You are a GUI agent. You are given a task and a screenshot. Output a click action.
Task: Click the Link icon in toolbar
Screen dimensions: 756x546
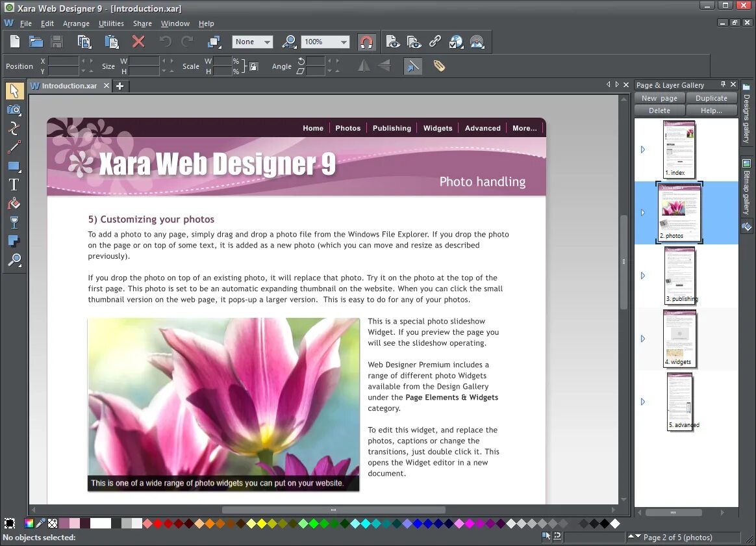[x=435, y=42]
